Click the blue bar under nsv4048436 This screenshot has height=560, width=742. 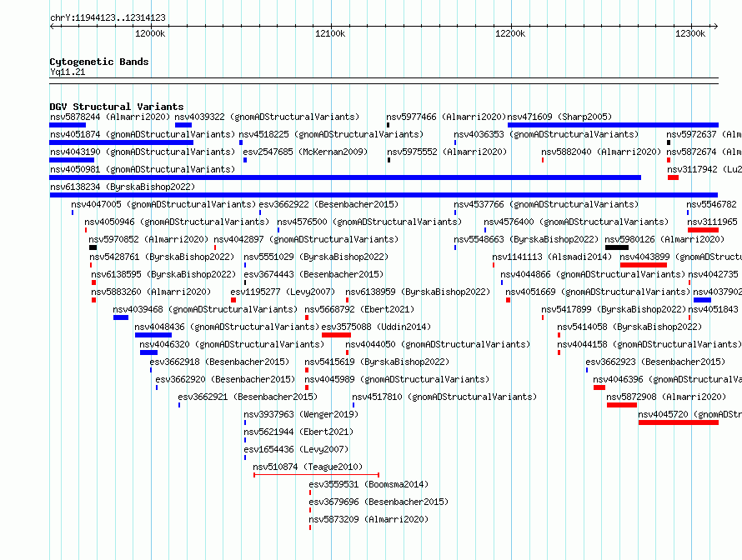pos(153,335)
